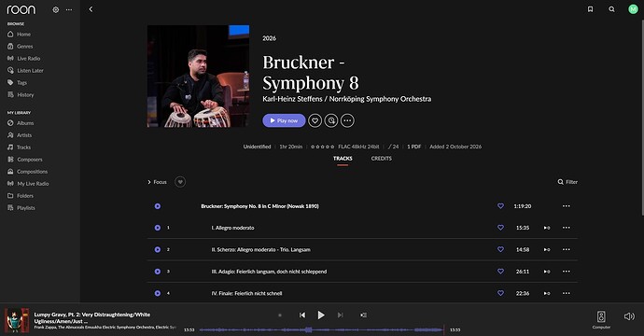Select the Computer audio zone icon
Screen dimensions: 644x336
[601, 316]
